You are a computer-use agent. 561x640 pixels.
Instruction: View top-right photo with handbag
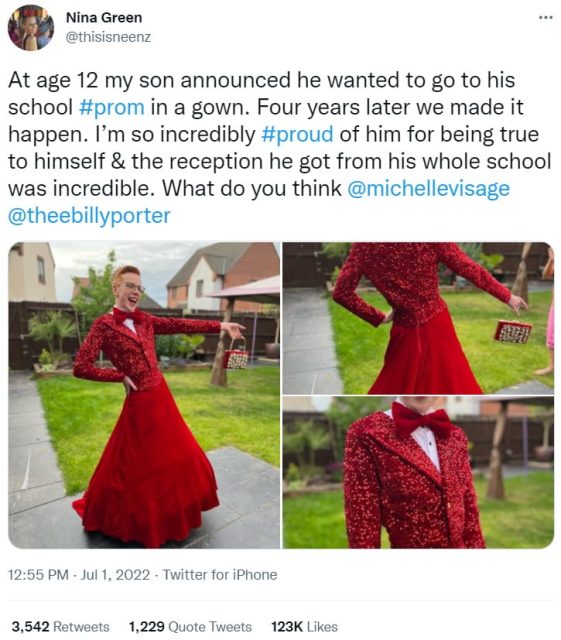(419, 318)
